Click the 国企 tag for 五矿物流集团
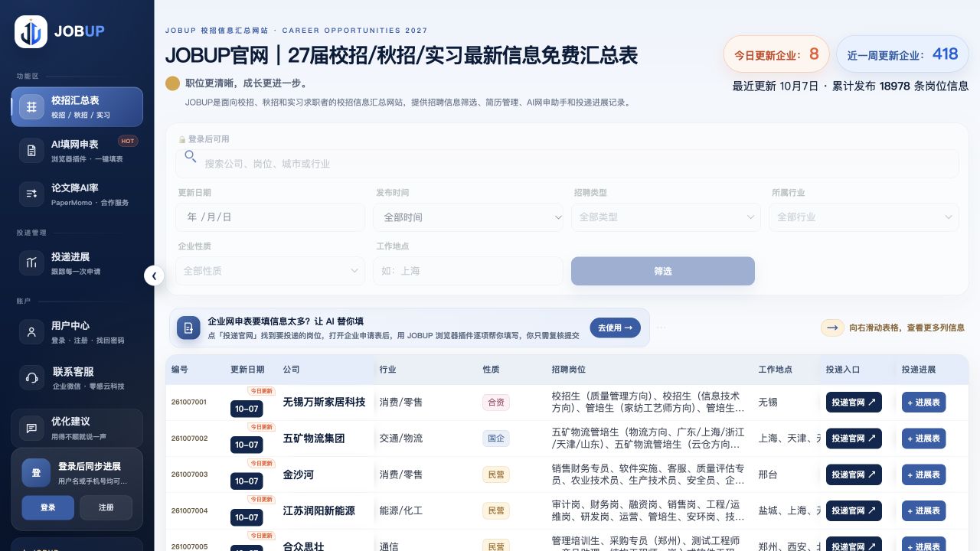This screenshot has width=980, height=551. [496, 439]
